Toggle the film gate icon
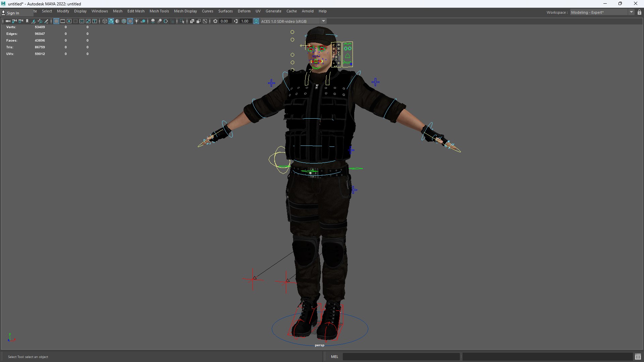Screen dimensions: 644x362 [x=63, y=21]
